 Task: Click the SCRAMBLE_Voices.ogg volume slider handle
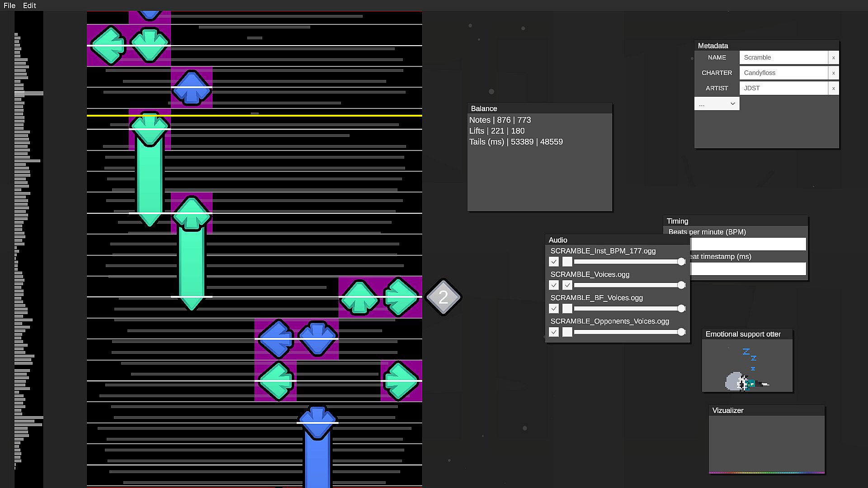click(681, 285)
